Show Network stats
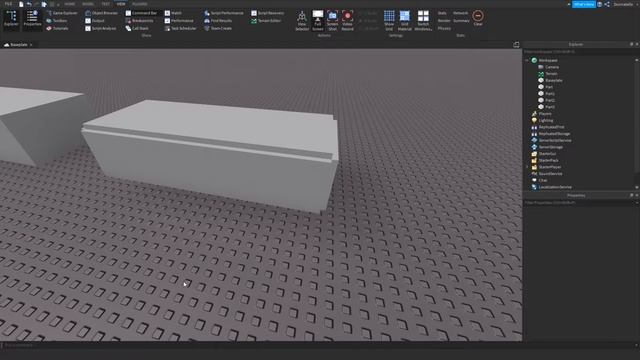640x360 pixels. [x=460, y=13]
